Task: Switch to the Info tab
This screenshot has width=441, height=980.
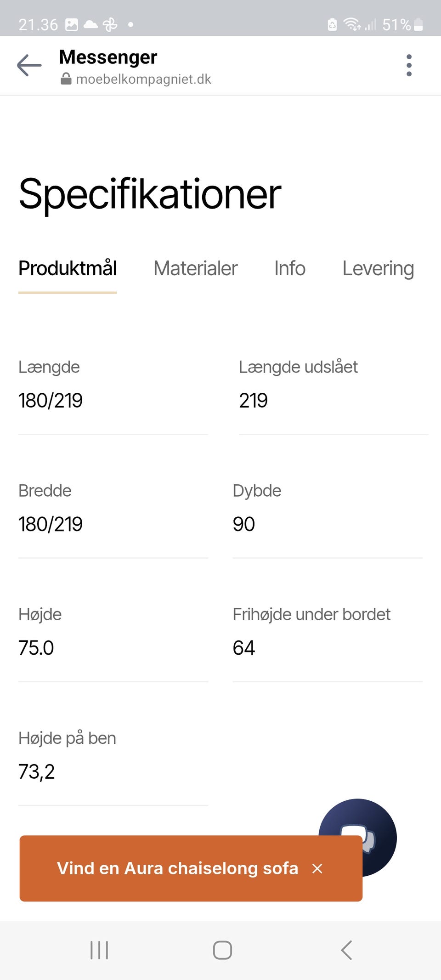Action: (289, 268)
